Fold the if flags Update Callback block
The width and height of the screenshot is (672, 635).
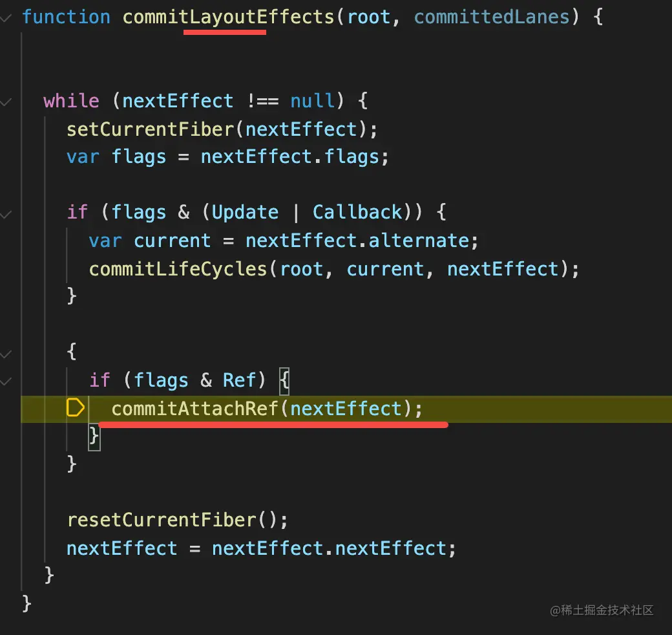click(6, 215)
